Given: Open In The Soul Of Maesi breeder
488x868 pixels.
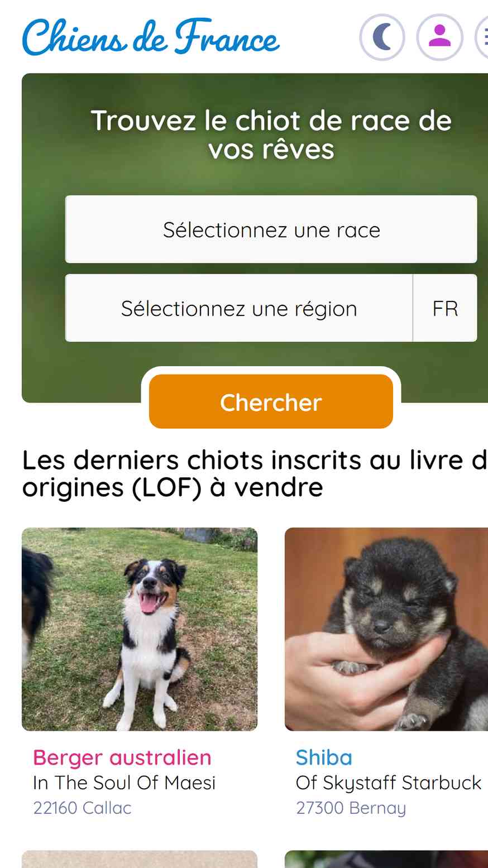Looking at the screenshot, I should [x=125, y=783].
